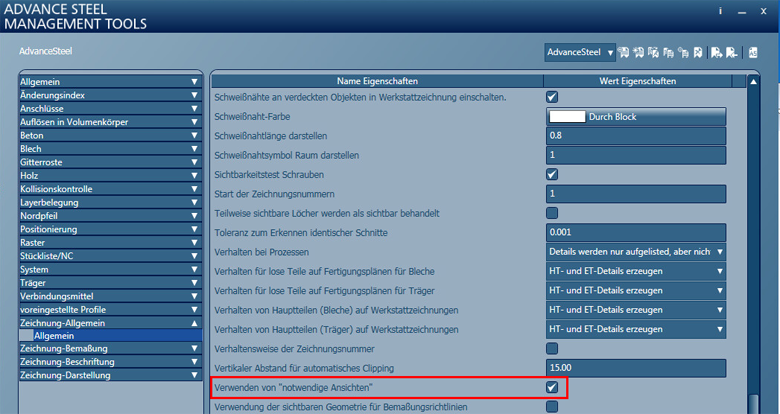Open dropdown for lose Teile Fertigungsplänen für Träger
The height and width of the screenshot is (414, 780).
(x=636, y=291)
